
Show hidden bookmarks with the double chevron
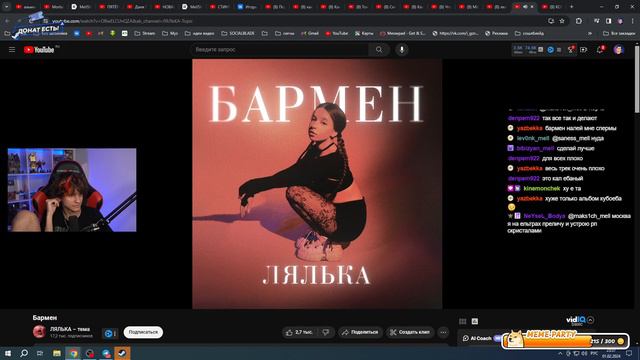coord(590,33)
